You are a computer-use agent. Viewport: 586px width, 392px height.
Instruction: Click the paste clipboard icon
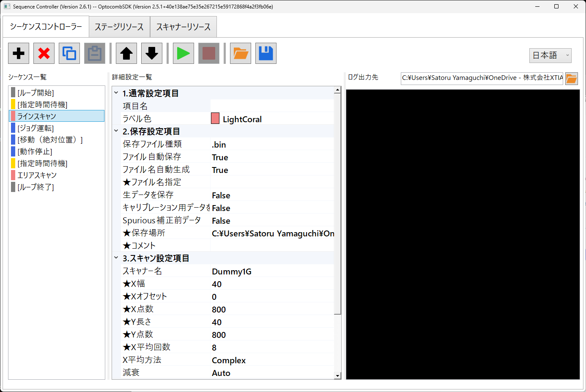click(95, 53)
